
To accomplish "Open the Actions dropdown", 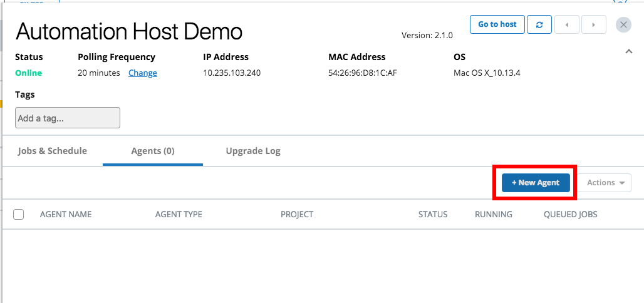I will point(605,183).
